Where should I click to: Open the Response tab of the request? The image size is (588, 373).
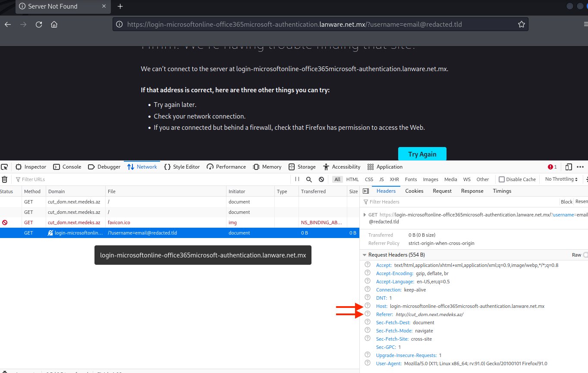472,191
